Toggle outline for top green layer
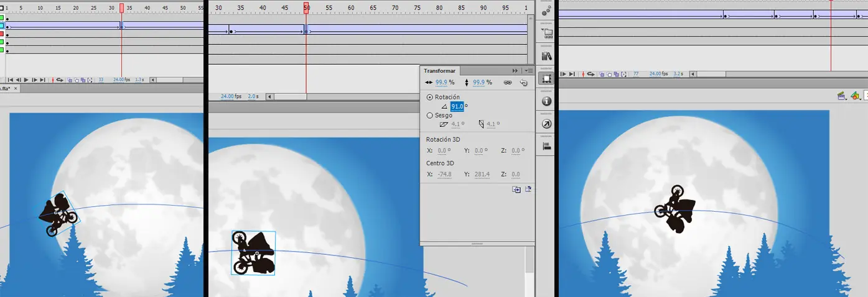This screenshot has width=868, height=297. point(2,18)
